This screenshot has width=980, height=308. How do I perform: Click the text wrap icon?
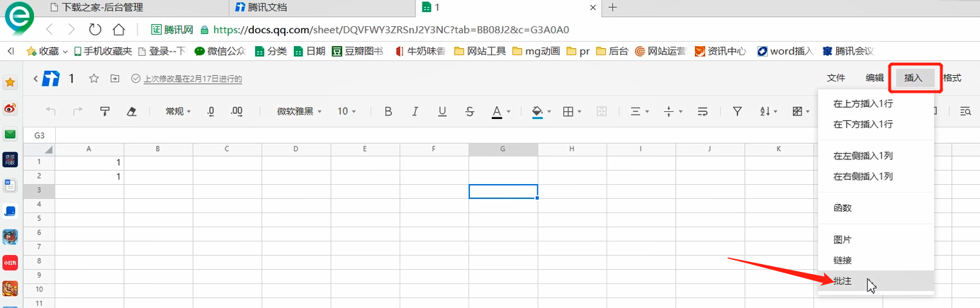click(703, 111)
